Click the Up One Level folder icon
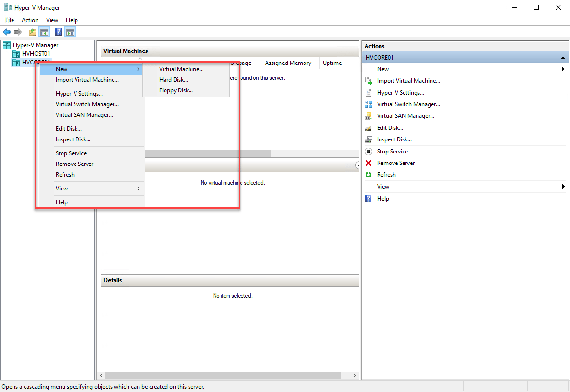570x392 pixels. [33, 32]
